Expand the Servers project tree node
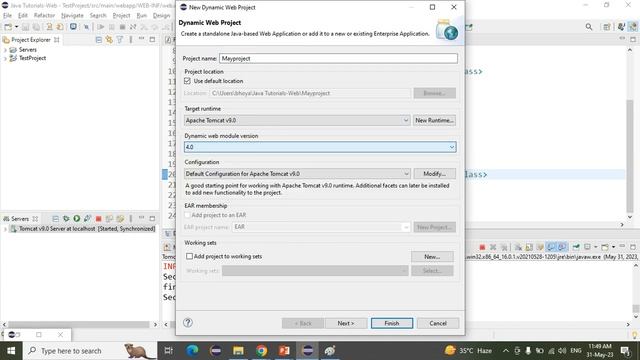This screenshot has height=360, width=640. 5,50
